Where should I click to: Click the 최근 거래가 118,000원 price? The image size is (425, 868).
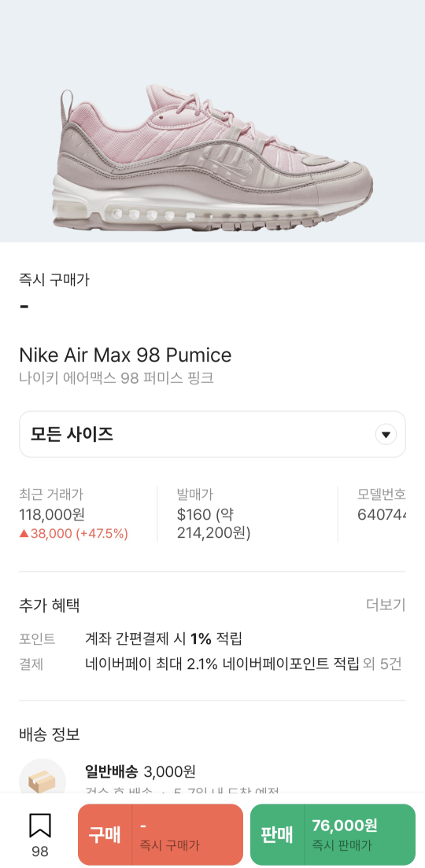point(51,515)
